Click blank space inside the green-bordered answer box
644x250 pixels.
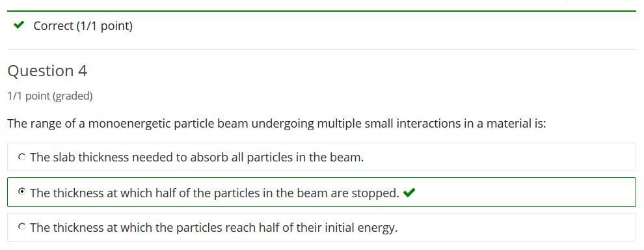(526, 192)
